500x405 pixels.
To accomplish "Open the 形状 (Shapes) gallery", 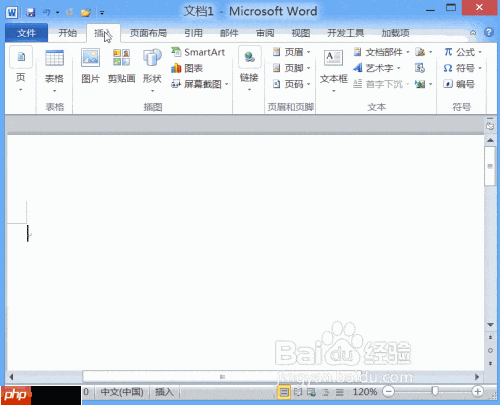I will (x=152, y=70).
